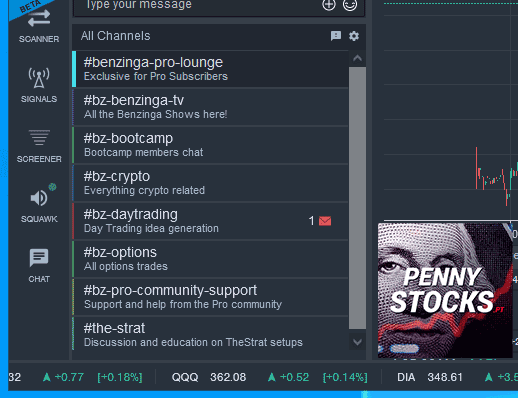
Task: Click the [+0.18%] ticker change value
Action: tap(120, 377)
